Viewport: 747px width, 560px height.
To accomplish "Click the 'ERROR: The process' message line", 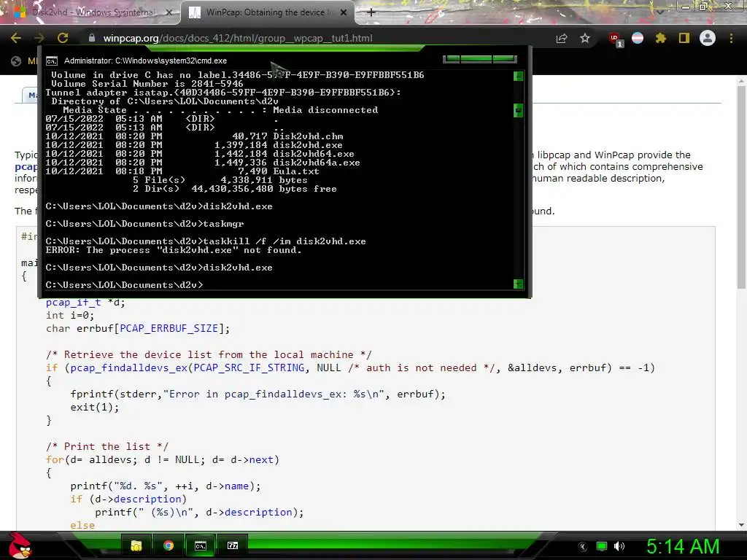I will (174, 251).
